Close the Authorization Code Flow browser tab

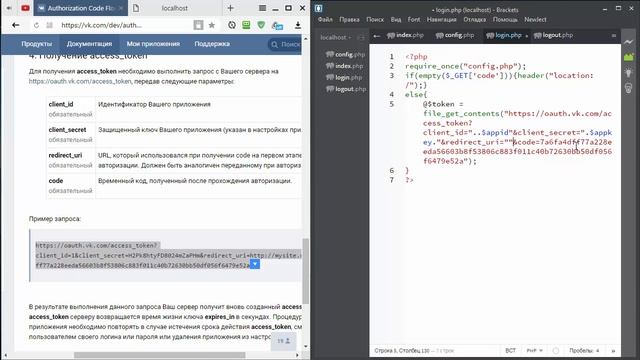click(x=121, y=8)
